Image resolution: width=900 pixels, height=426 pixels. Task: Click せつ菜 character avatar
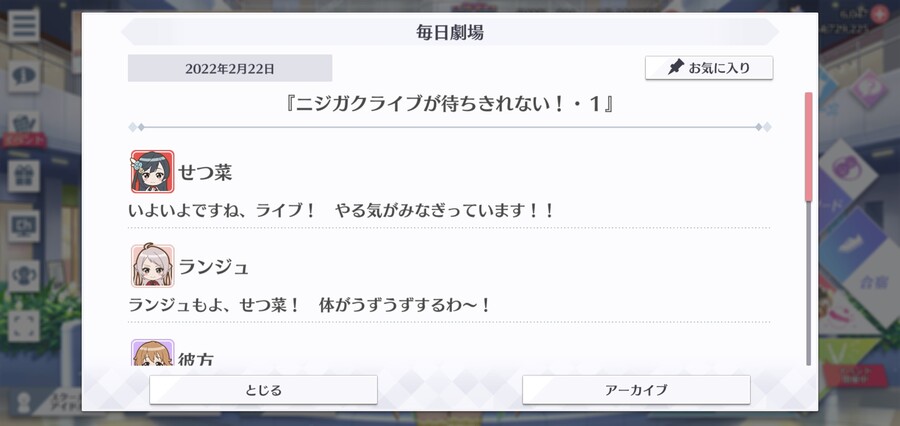152,172
